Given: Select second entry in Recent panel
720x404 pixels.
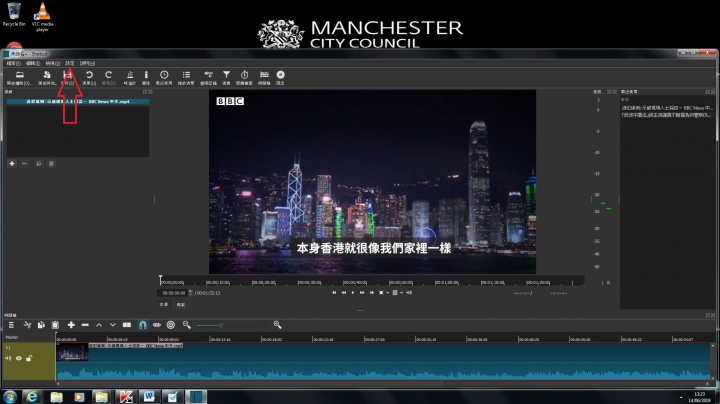Looking at the screenshot, I should [x=667, y=115].
